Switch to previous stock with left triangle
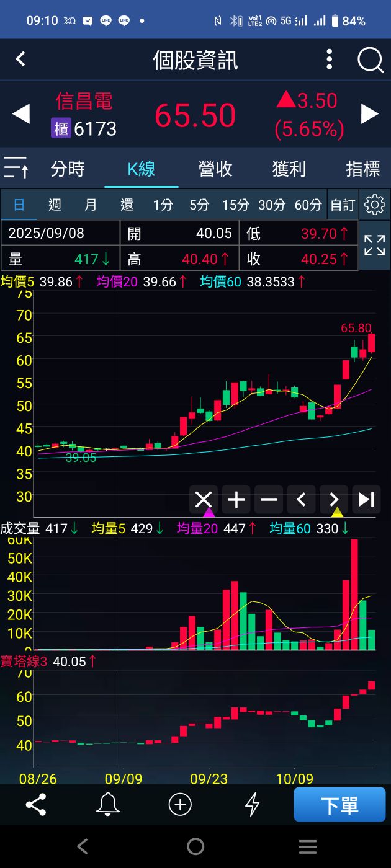This screenshot has height=868, width=391. [21, 114]
